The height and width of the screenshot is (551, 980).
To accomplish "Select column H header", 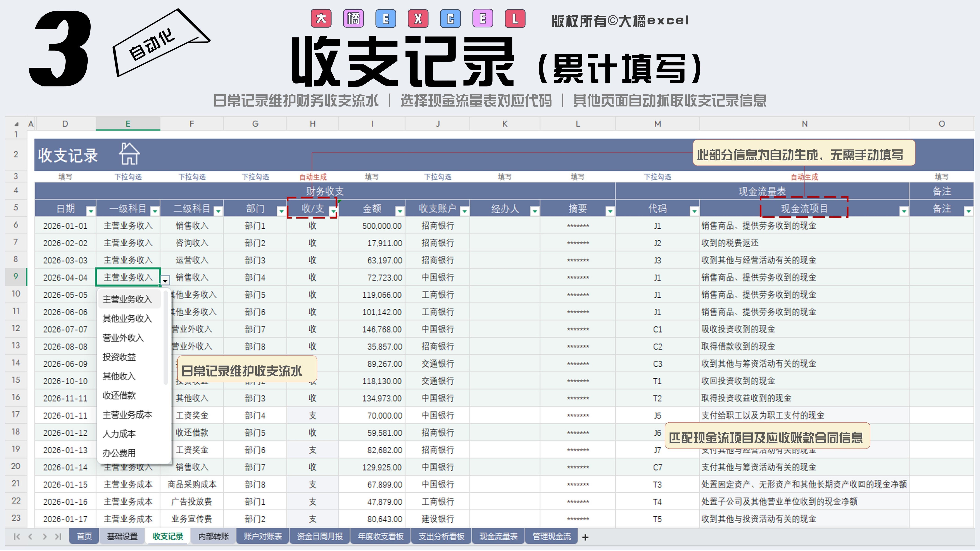I will 312,123.
